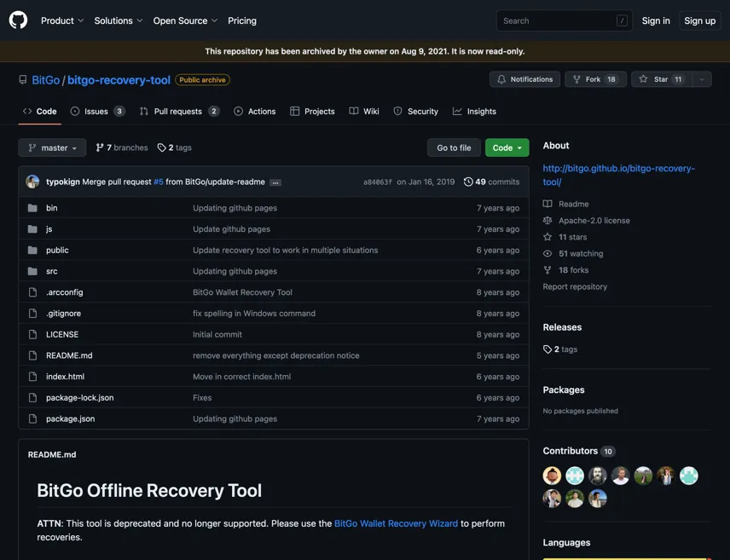
Task: Click the package-lock.json file icon
Action: (x=32, y=397)
